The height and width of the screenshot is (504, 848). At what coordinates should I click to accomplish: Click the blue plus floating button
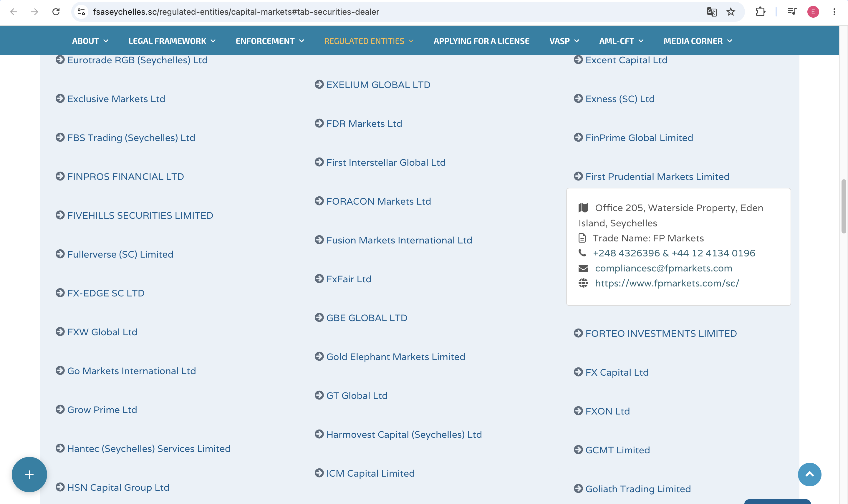point(29,474)
